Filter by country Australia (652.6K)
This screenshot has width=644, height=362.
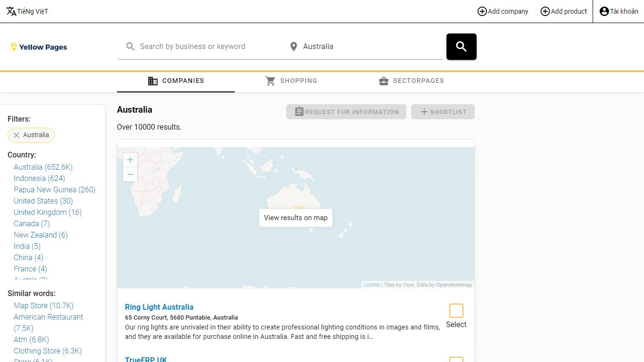coord(43,167)
